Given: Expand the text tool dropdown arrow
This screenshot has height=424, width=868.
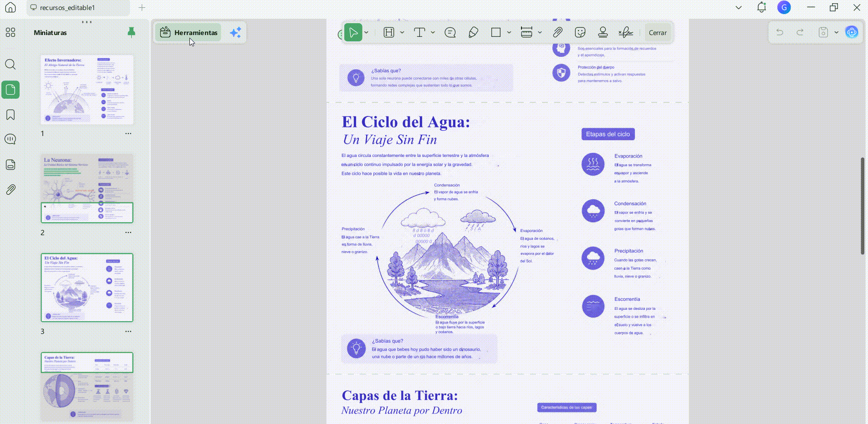Looking at the screenshot, I should [433, 32].
